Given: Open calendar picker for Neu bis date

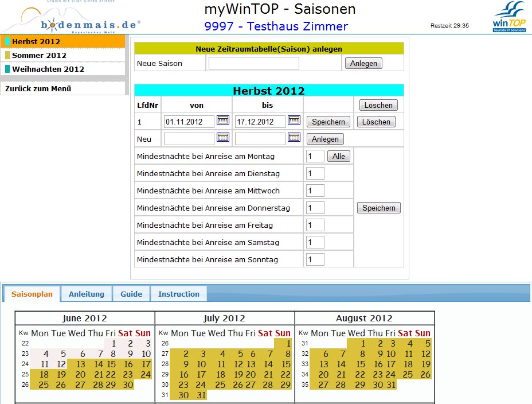Looking at the screenshot, I should pos(294,138).
